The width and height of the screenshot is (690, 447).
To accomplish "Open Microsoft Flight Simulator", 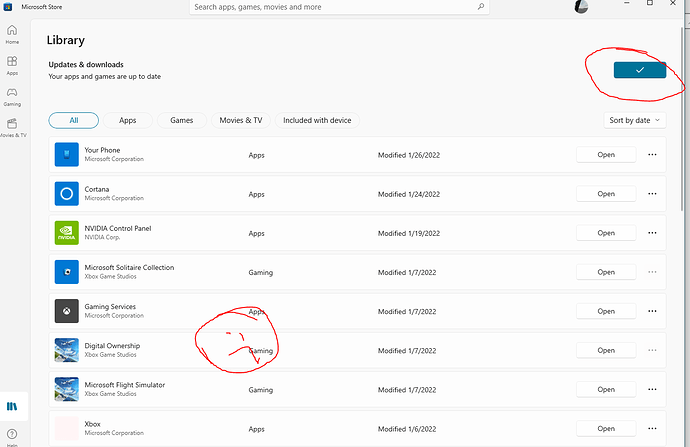I will pos(606,389).
